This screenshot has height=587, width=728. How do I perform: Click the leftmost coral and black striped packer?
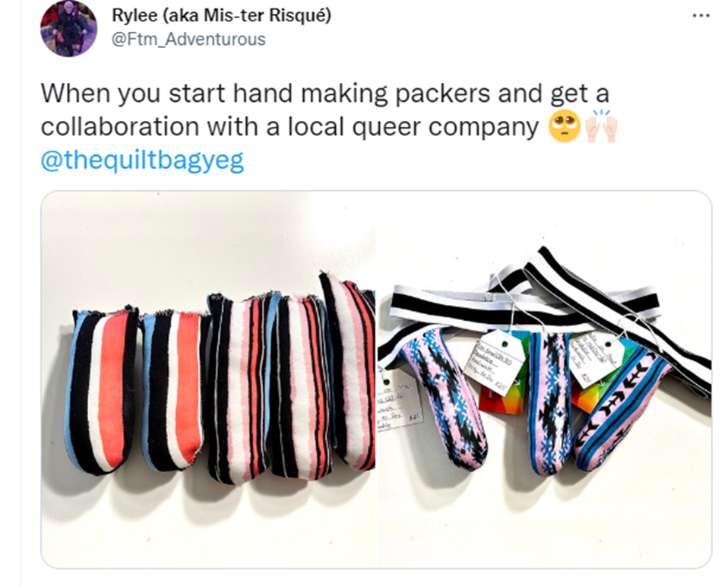101,390
